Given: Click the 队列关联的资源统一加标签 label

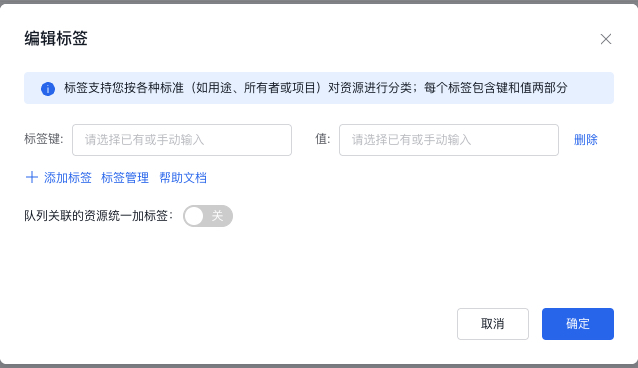Looking at the screenshot, I should (x=99, y=216).
